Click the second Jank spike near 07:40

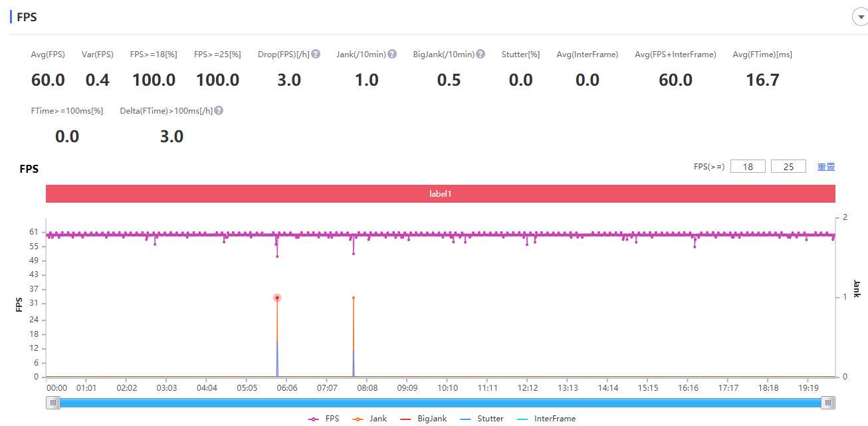tap(354, 298)
